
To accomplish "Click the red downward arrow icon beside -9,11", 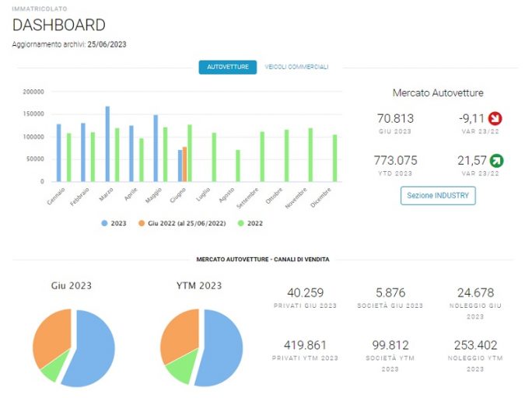I will [495, 118].
